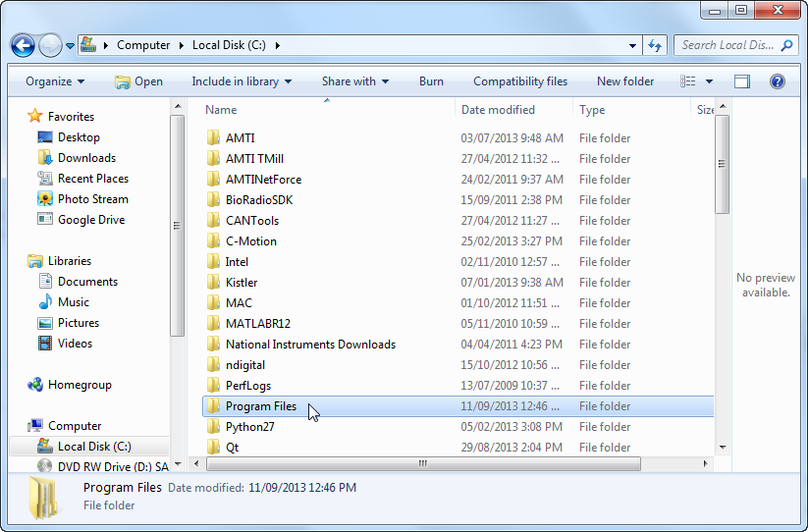Select the Qt folder
Image resolution: width=808 pixels, height=532 pixels.
pyautogui.click(x=458, y=447)
